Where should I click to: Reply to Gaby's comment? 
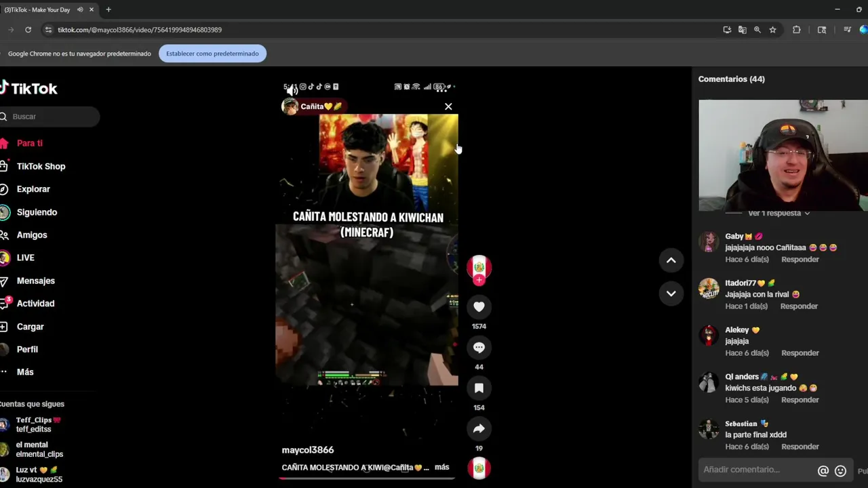tap(800, 260)
